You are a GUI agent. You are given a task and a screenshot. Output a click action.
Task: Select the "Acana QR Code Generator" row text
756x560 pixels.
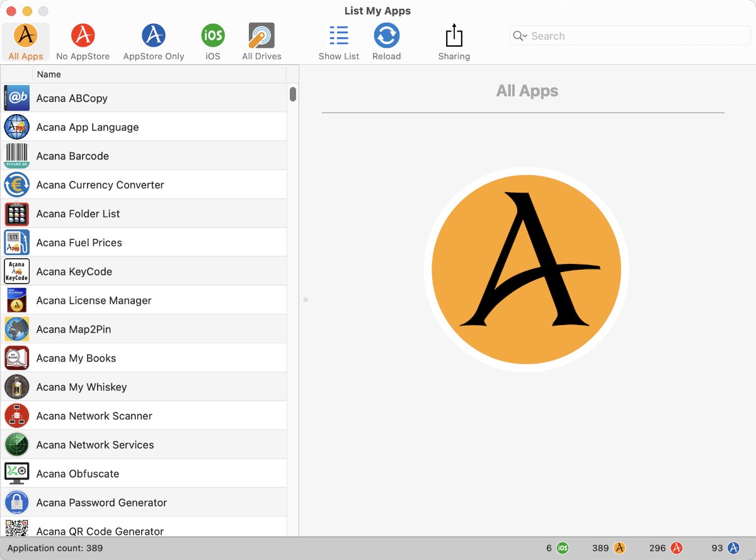(100, 531)
